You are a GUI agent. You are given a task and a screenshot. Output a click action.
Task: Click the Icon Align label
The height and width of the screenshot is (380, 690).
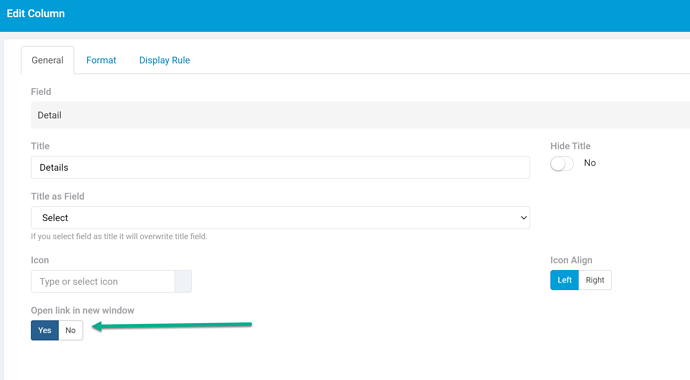coord(571,260)
